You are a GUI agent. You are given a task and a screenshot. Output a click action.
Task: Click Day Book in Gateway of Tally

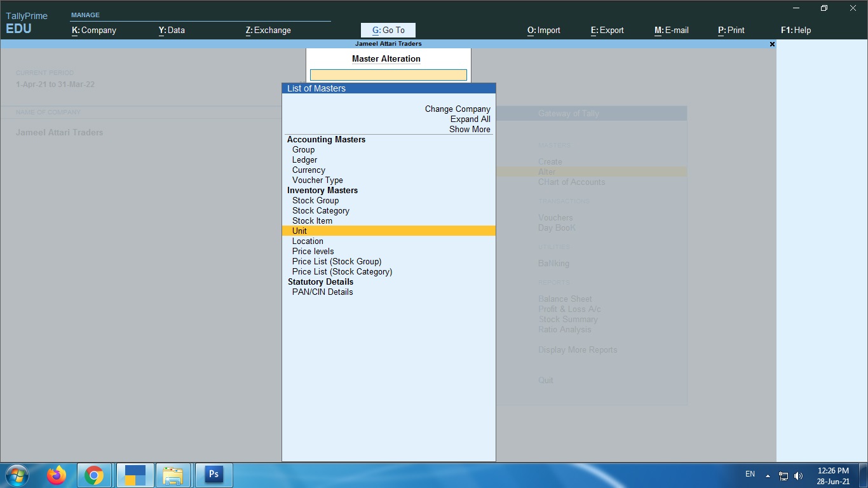(x=557, y=227)
